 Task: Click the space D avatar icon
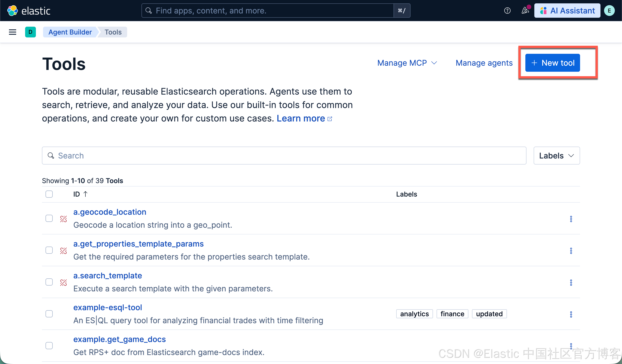[x=30, y=32]
